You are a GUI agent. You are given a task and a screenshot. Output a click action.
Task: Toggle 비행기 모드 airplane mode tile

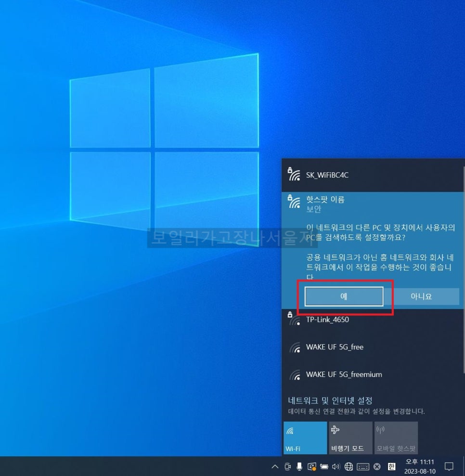[350, 438]
